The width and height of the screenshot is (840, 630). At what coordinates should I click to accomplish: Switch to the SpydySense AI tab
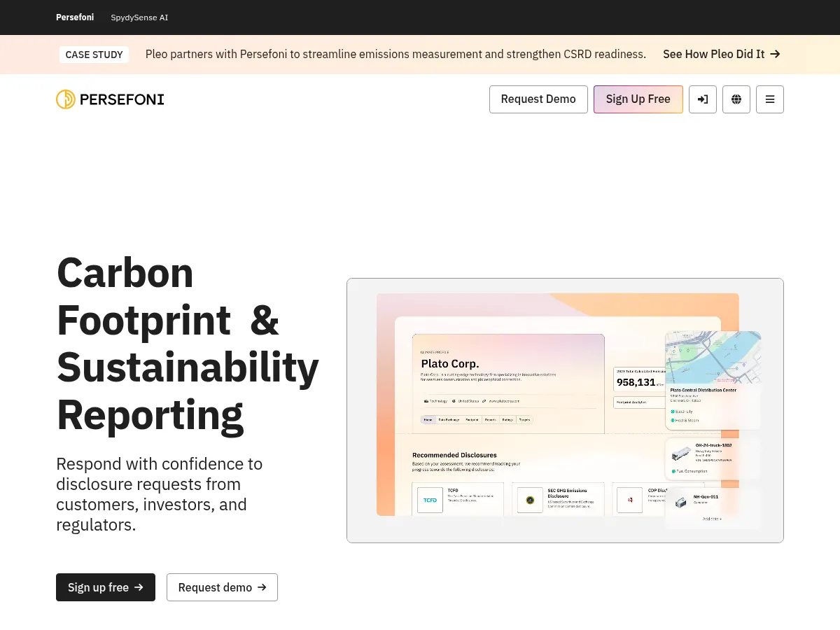139,17
